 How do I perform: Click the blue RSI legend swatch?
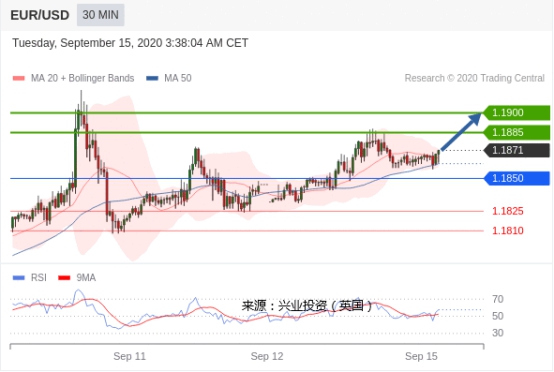(19, 278)
